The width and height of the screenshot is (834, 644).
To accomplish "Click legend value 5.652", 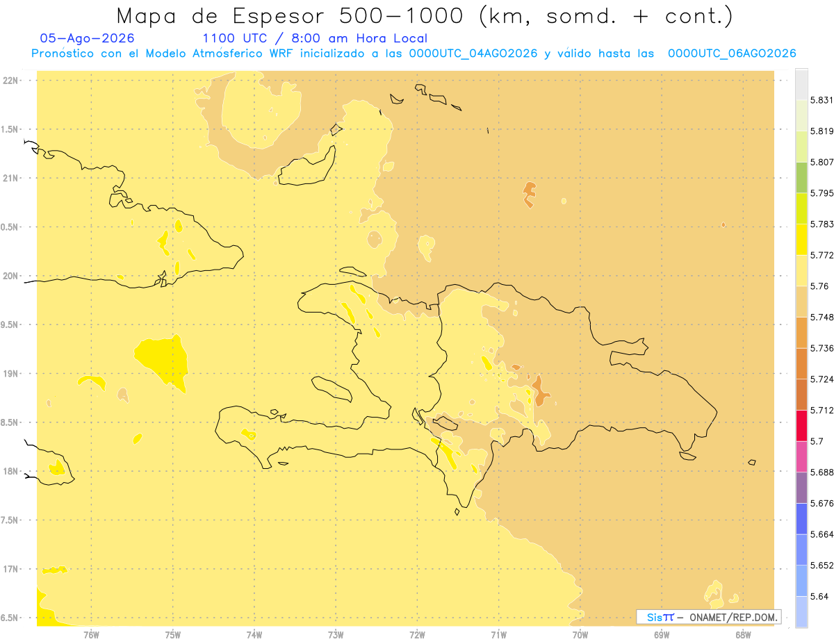I will click(821, 565).
